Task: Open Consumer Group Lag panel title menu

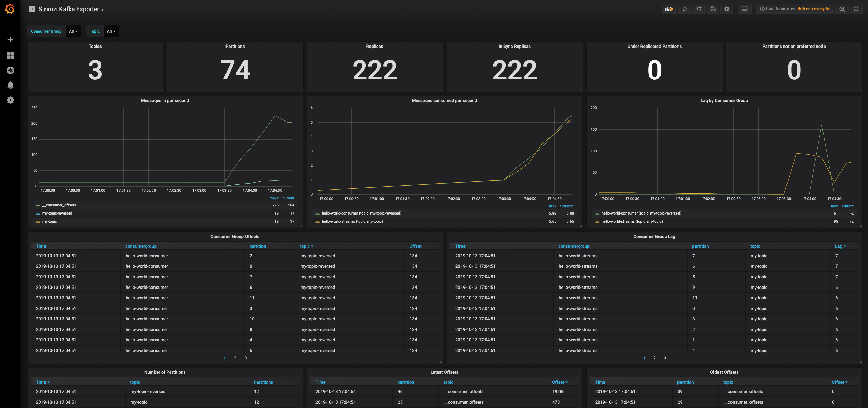Action: click(654, 236)
